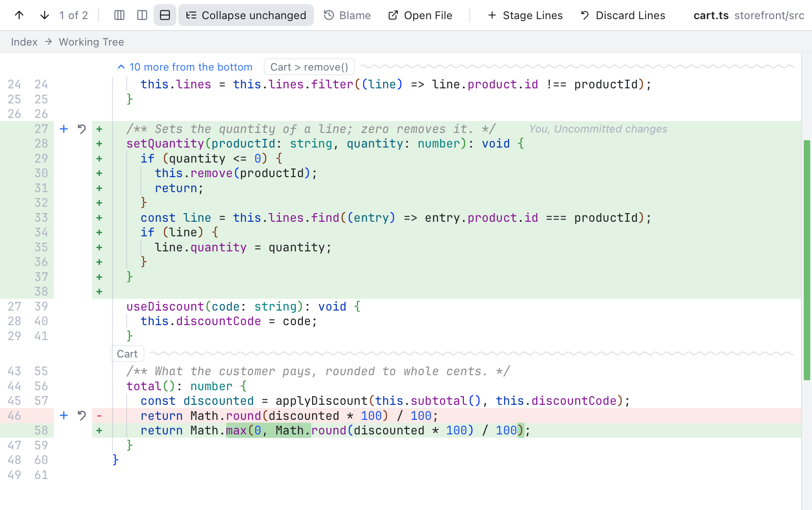Click 'You, Uncommitted changes' blame annotation
The image size is (812, 510).
598,129
